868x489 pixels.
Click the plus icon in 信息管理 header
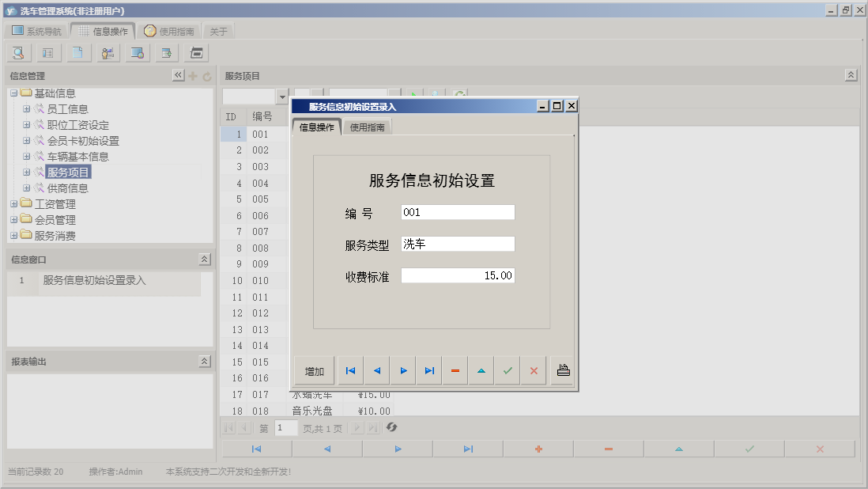(193, 76)
